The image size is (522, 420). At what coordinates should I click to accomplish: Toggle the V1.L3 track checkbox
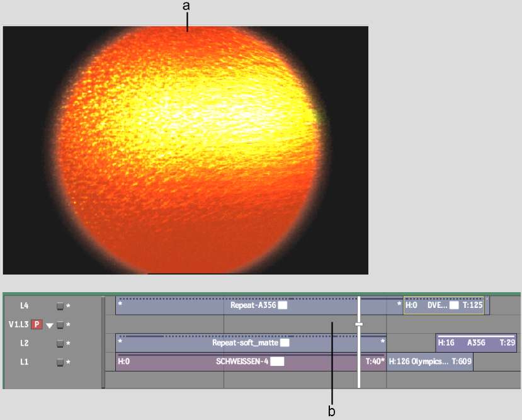click(60, 325)
